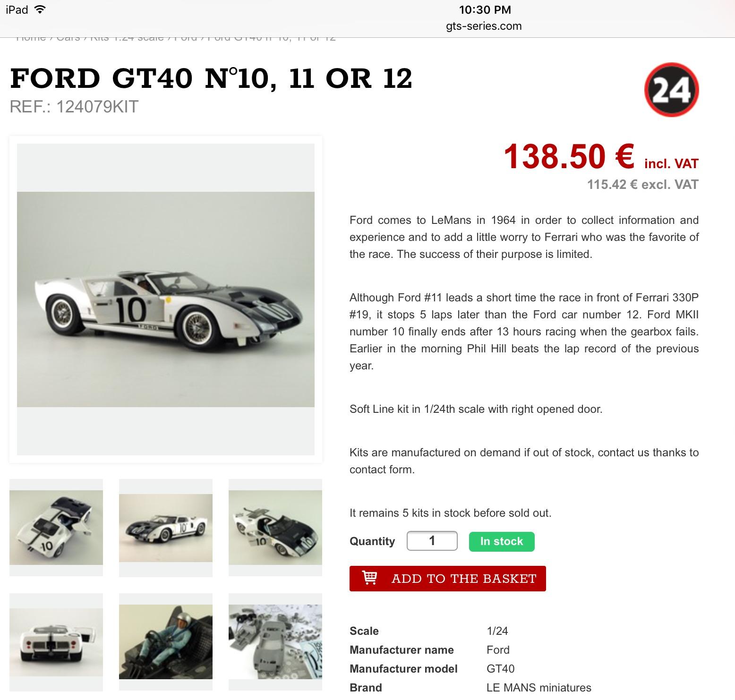View driver figure thumbnail
Image resolution: width=735 pixels, height=700 pixels.
pos(166,642)
